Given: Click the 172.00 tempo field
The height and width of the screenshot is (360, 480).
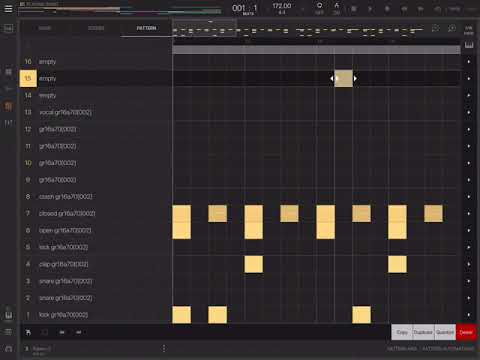Looking at the screenshot, I should coord(282,6).
